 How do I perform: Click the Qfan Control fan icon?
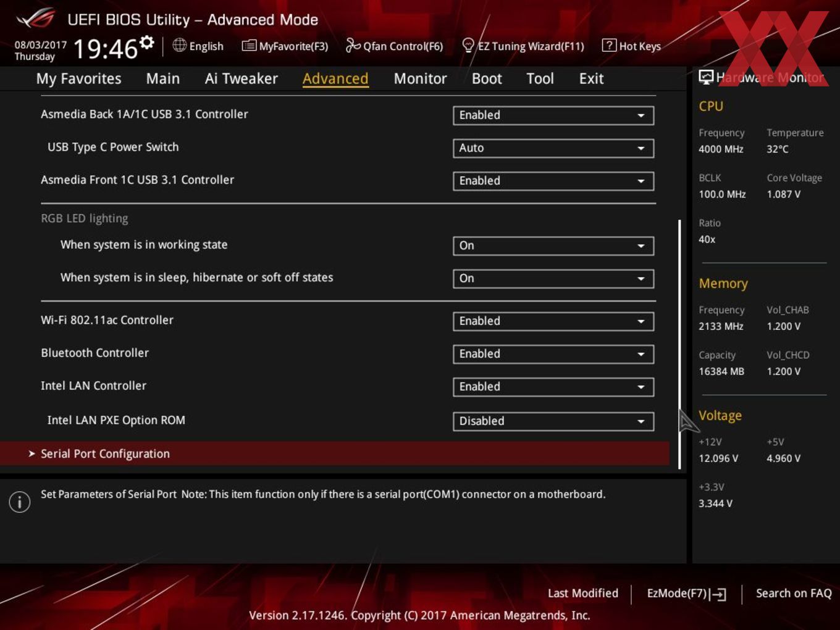pos(353,46)
